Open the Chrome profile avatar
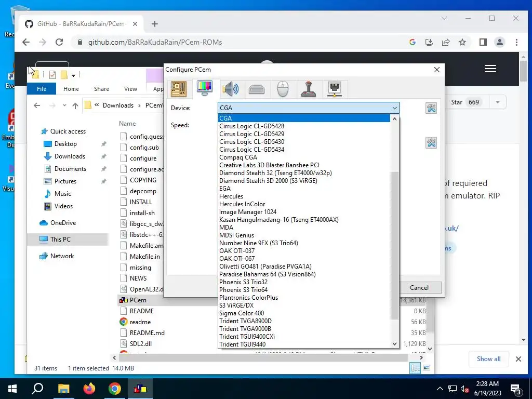 coord(499,42)
